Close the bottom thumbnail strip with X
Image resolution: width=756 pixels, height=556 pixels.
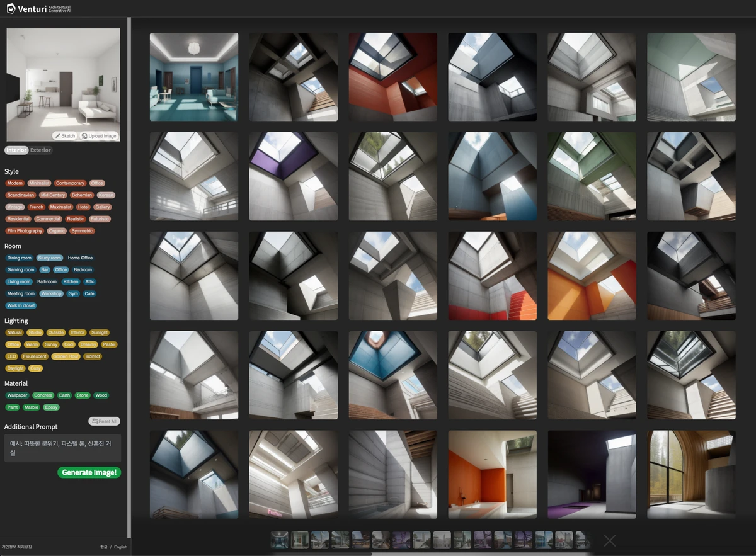click(x=610, y=540)
